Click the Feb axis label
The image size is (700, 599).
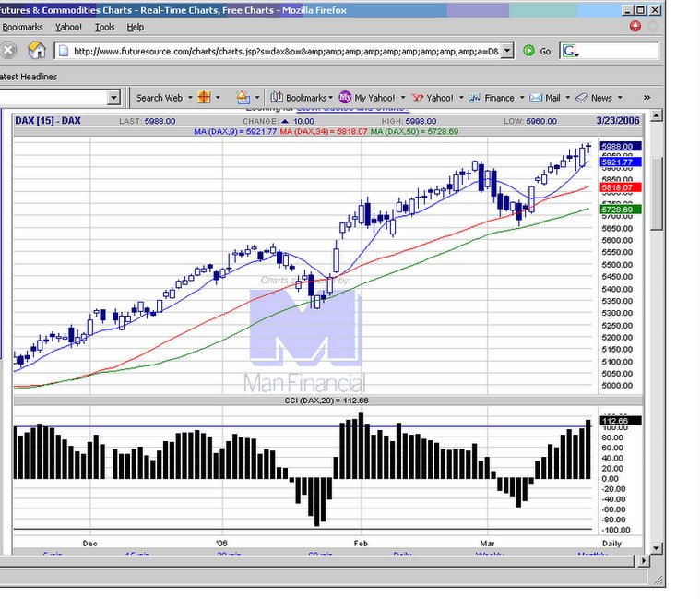361,544
